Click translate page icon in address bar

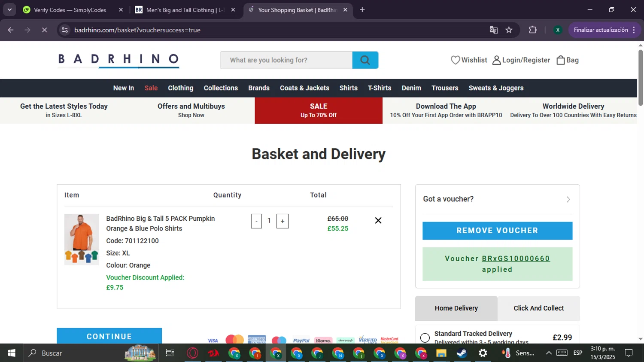tap(494, 30)
